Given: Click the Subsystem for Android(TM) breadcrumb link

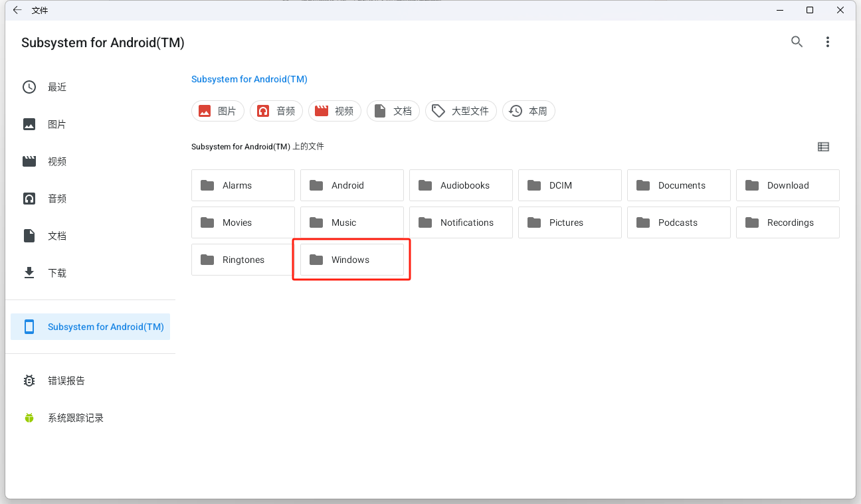Looking at the screenshot, I should point(249,79).
